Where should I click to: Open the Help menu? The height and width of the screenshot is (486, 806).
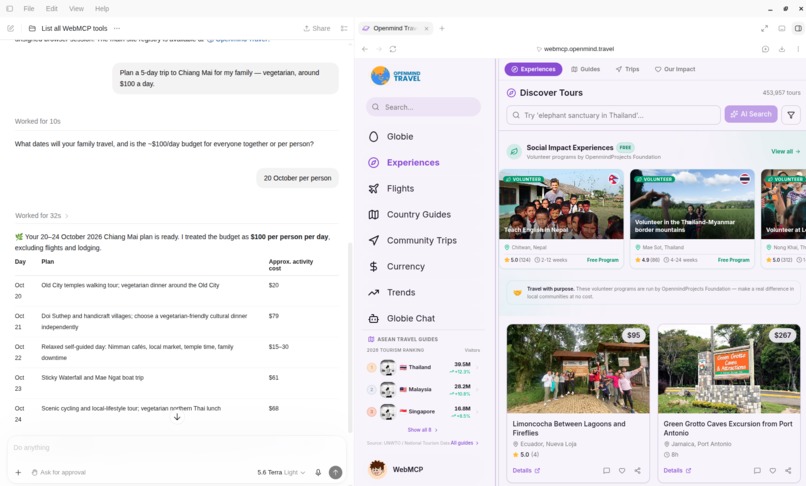[x=102, y=8]
